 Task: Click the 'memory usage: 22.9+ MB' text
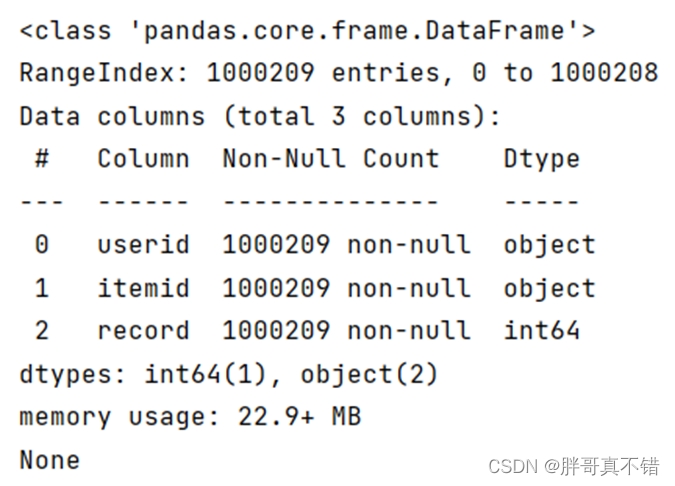(x=190, y=417)
